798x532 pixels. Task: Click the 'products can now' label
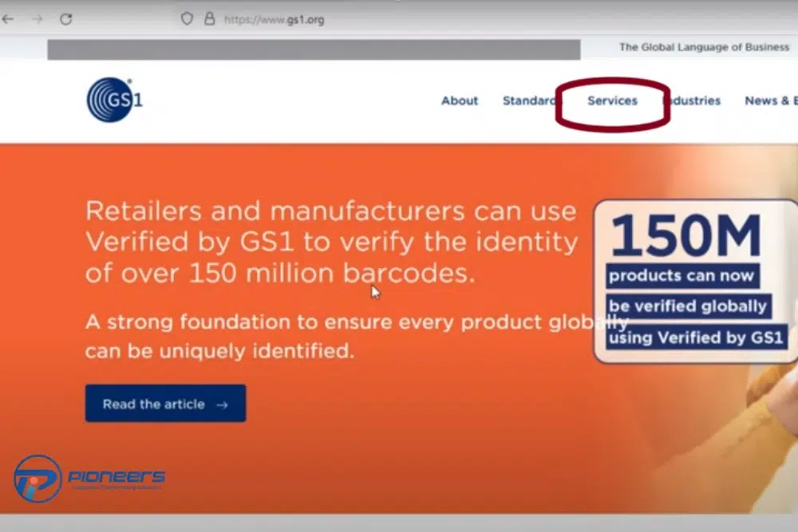click(x=681, y=276)
